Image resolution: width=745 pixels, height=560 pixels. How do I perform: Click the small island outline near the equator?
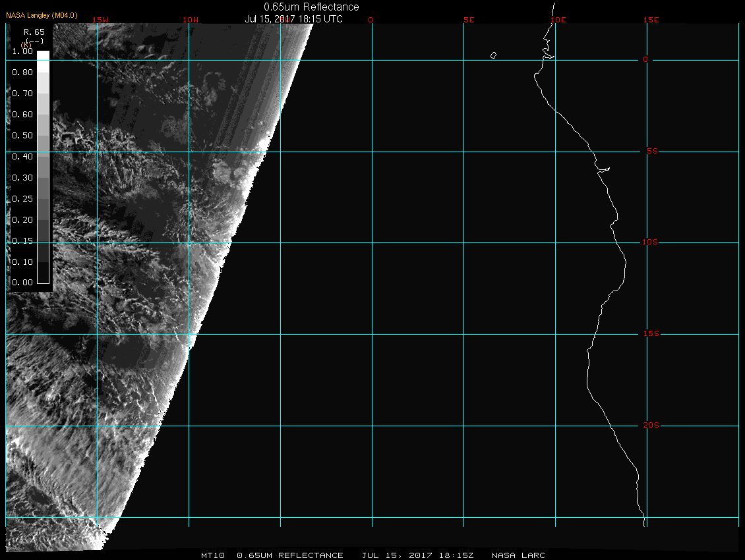tap(493, 55)
